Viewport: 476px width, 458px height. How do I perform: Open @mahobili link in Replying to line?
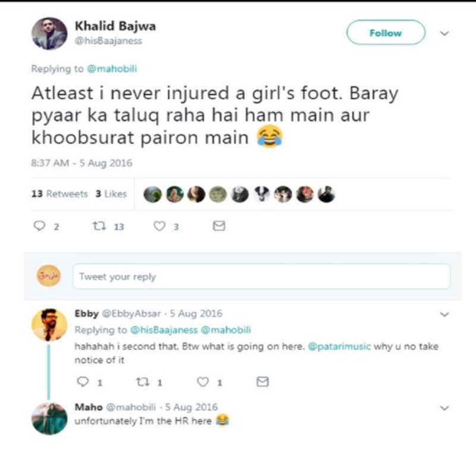tap(112, 68)
